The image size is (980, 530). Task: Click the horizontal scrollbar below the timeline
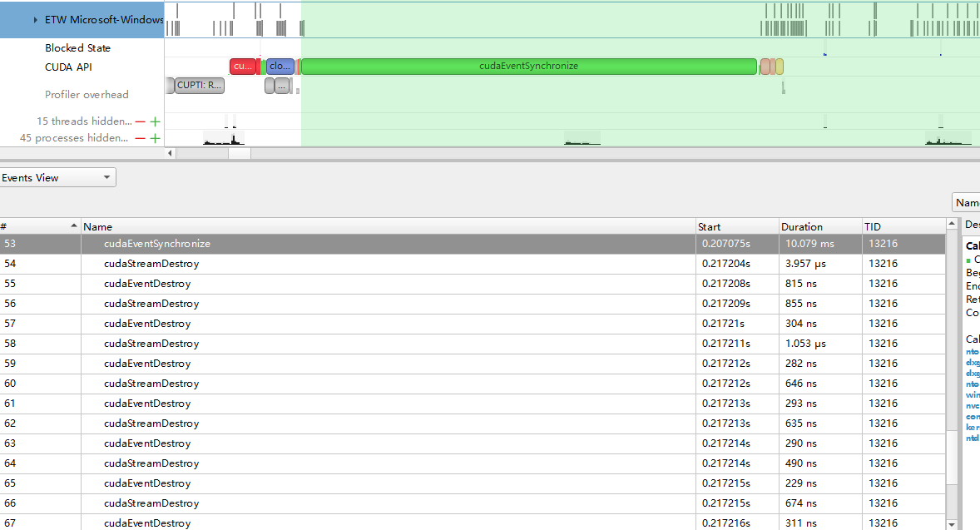point(240,153)
